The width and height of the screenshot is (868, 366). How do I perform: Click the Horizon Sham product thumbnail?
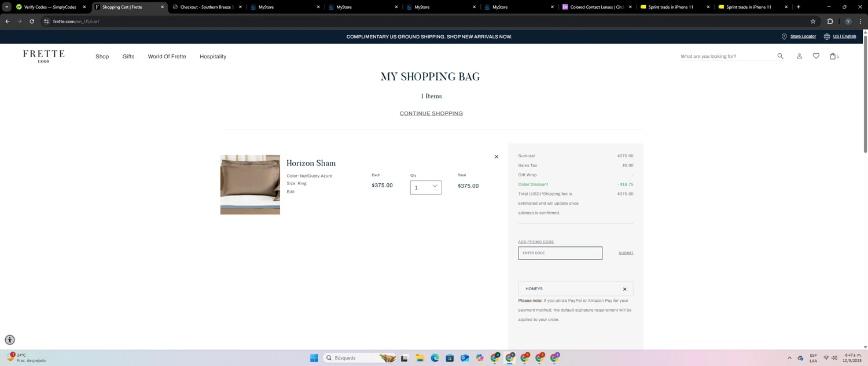(250, 184)
